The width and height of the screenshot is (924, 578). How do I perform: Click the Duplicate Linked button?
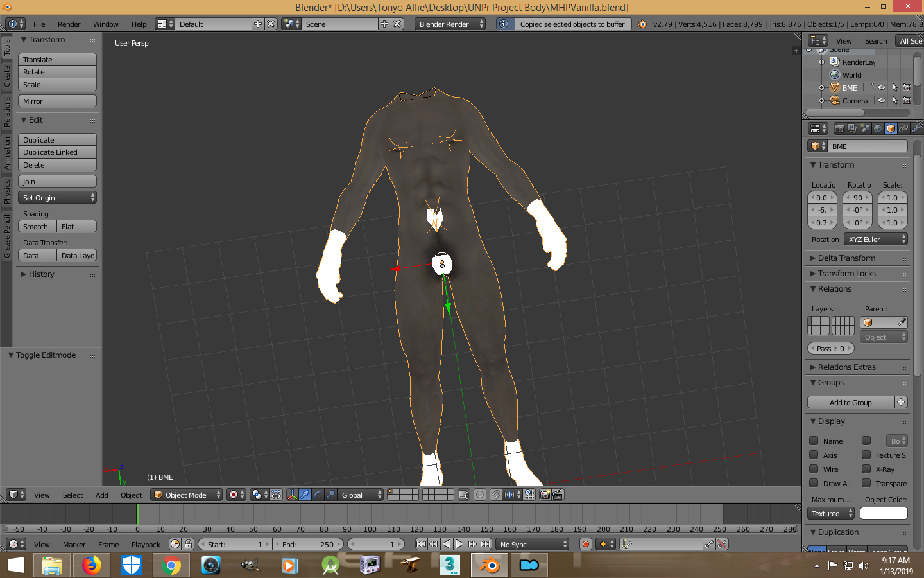click(57, 152)
